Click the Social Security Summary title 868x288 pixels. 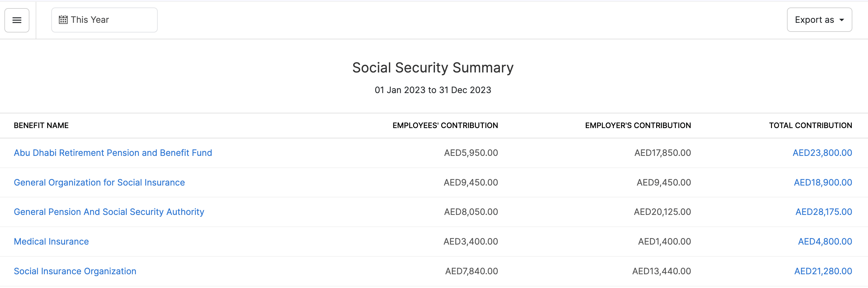click(x=433, y=67)
